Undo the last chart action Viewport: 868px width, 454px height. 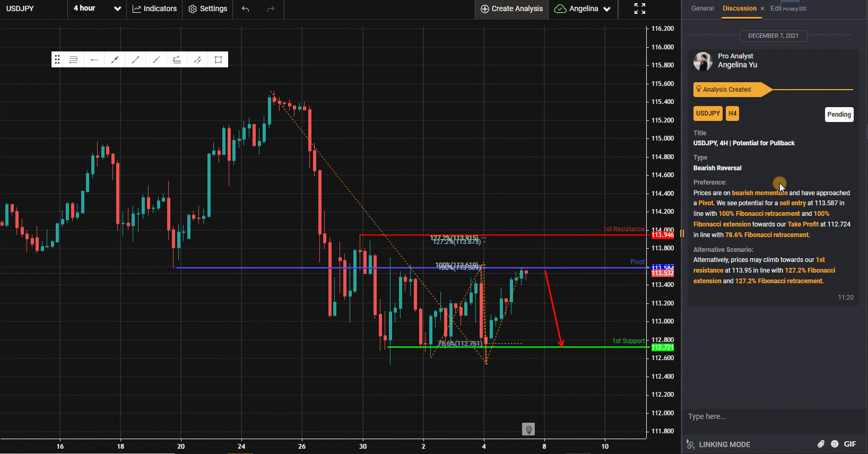245,8
